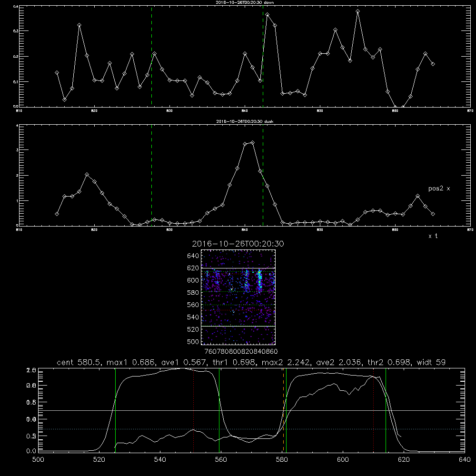
Task: Click the tallest peak marker in dusk plot
Action: (253, 142)
